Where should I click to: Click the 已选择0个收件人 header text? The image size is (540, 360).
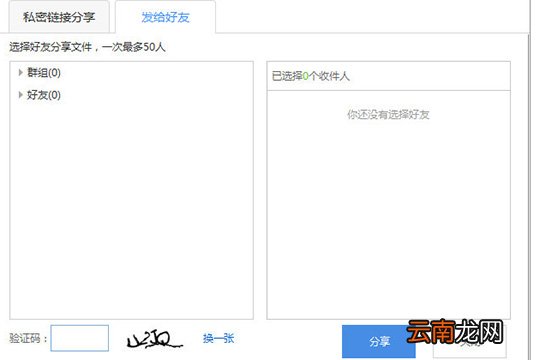coord(311,76)
